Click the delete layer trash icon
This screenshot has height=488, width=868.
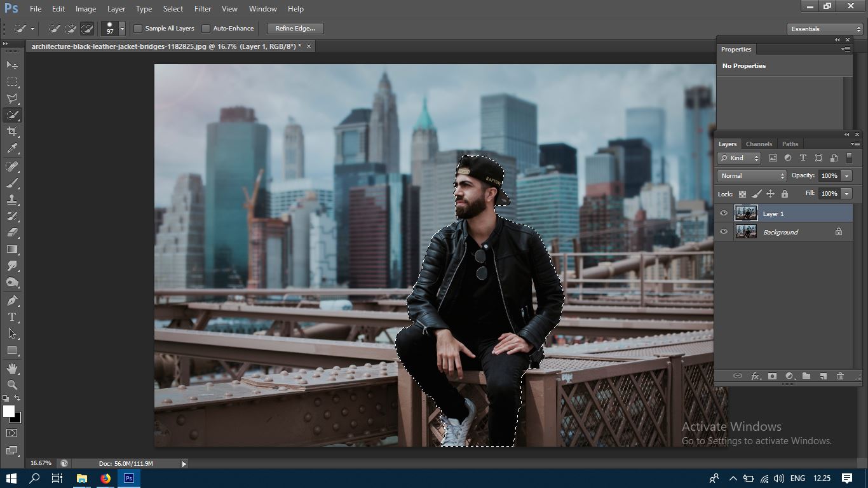[840, 376]
